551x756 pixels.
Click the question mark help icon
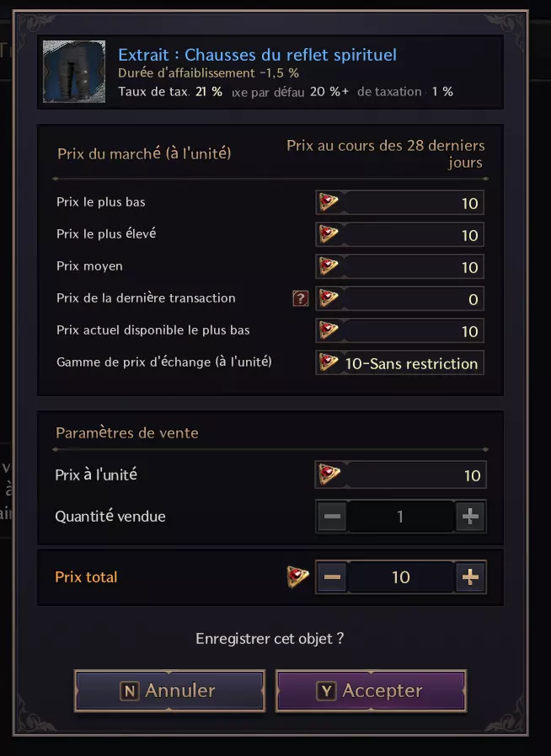(x=300, y=298)
